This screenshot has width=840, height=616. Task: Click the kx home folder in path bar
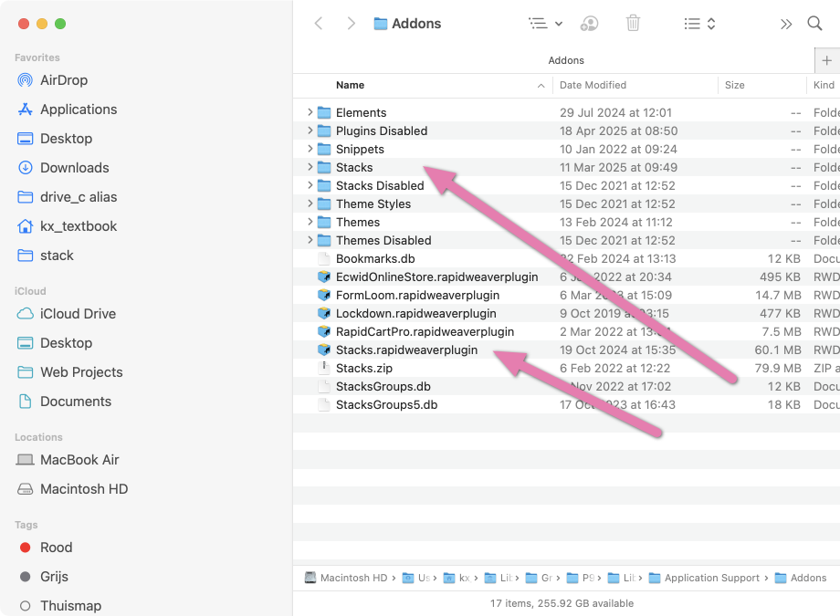[457, 578]
